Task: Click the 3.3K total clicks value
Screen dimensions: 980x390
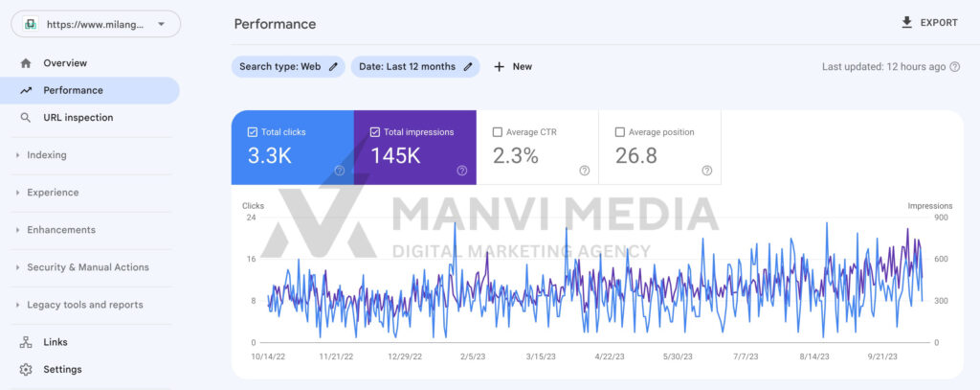Action: click(269, 156)
